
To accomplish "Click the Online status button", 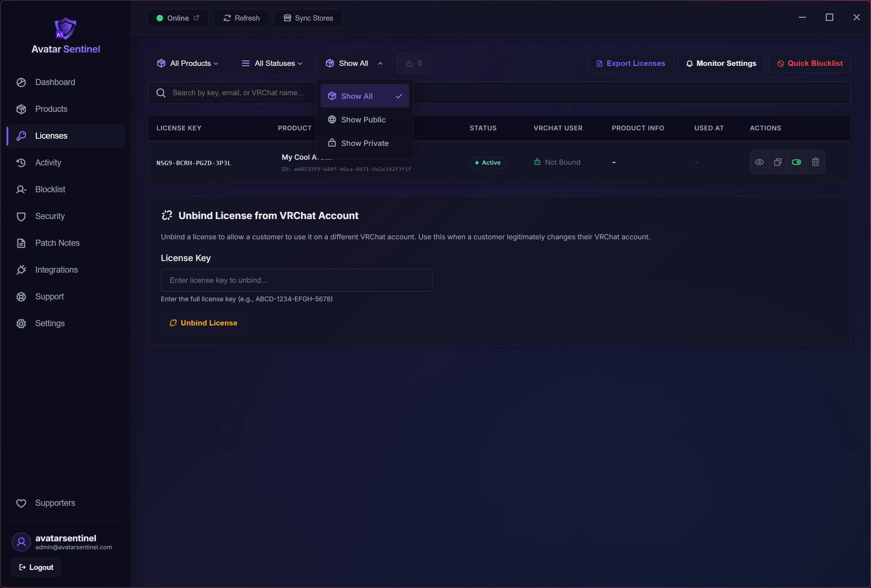I will pos(178,18).
